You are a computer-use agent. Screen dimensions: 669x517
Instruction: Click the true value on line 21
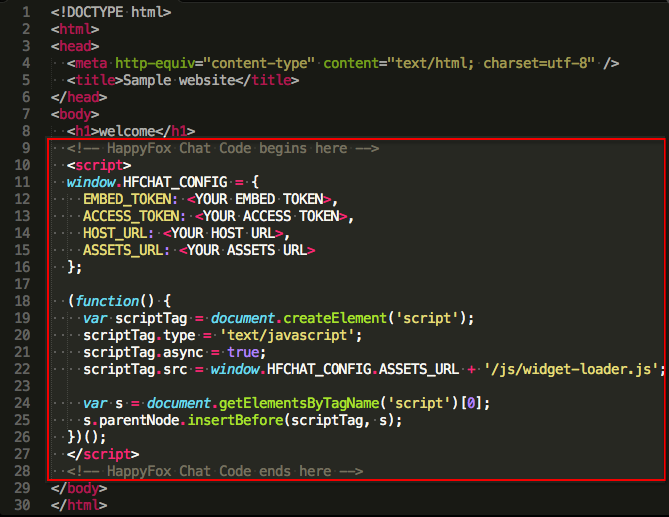[243, 352]
